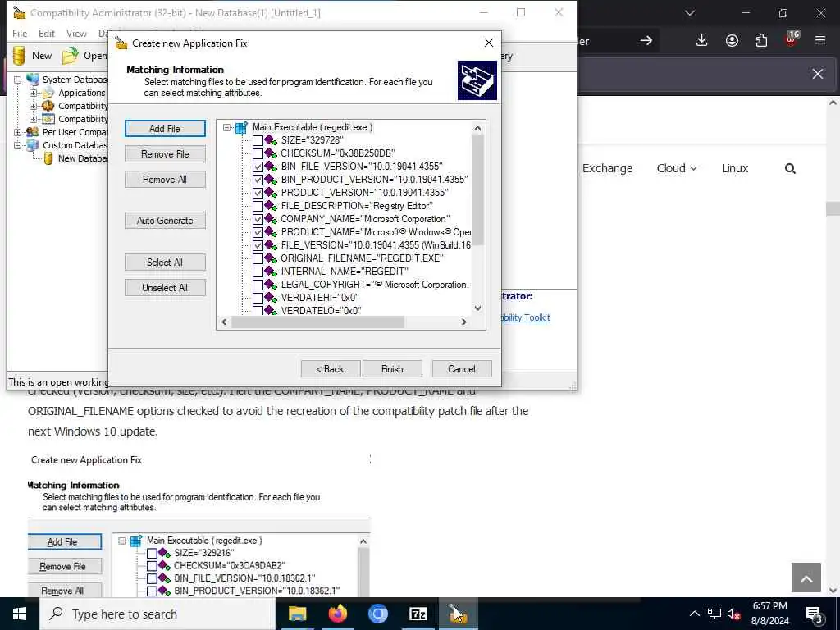
Task: Click the Compatibility Toolkit link
Action: (526, 317)
